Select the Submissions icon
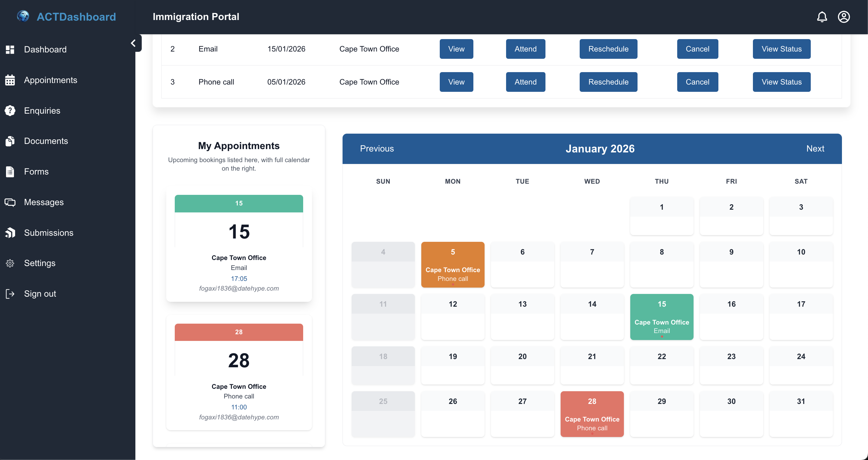The image size is (868, 460). coord(10,232)
